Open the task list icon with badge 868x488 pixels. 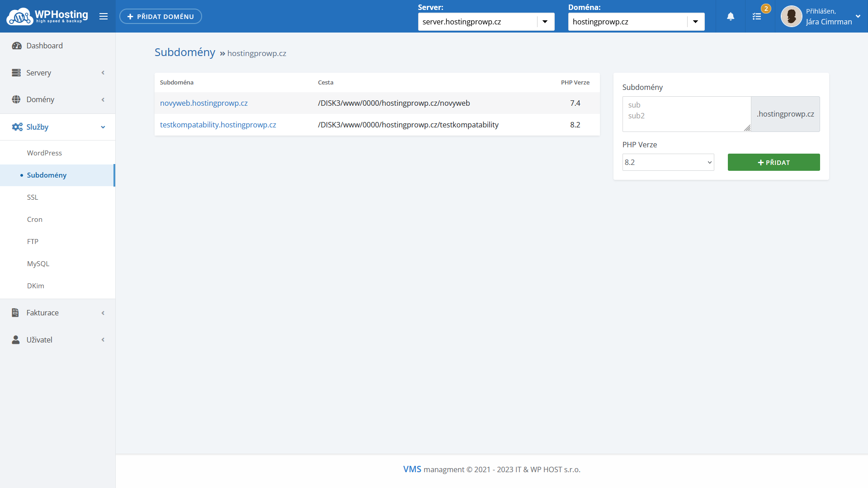757,17
